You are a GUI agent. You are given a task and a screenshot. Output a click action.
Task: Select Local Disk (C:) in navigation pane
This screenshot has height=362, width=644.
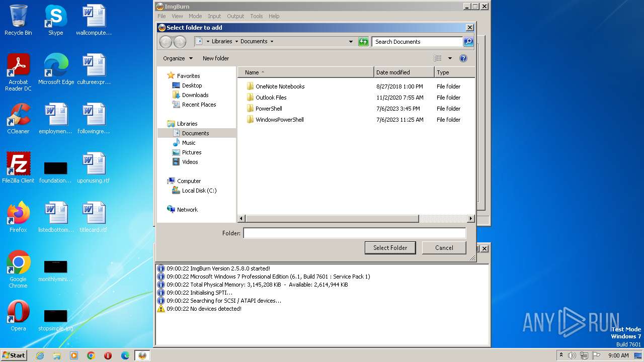pyautogui.click(x=194, y=191)
